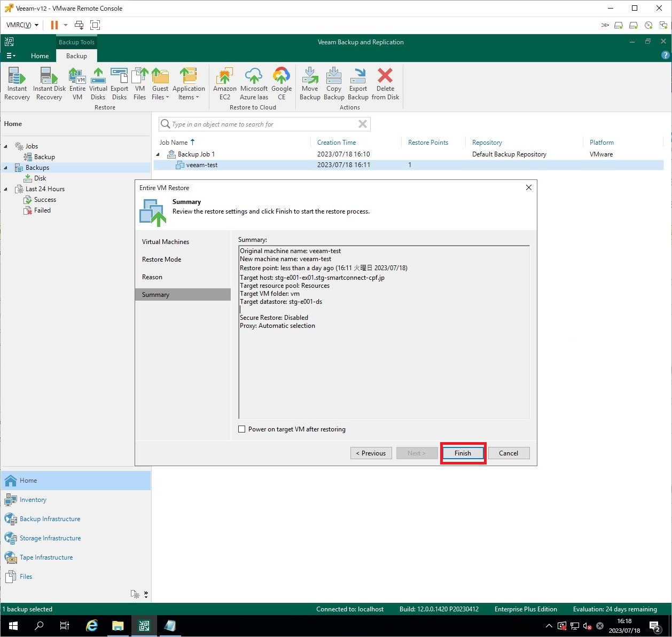The height and width of the screenshot is (637, 672).
Task: Sort by Job Name column header
Action: (x=174, y=143)
